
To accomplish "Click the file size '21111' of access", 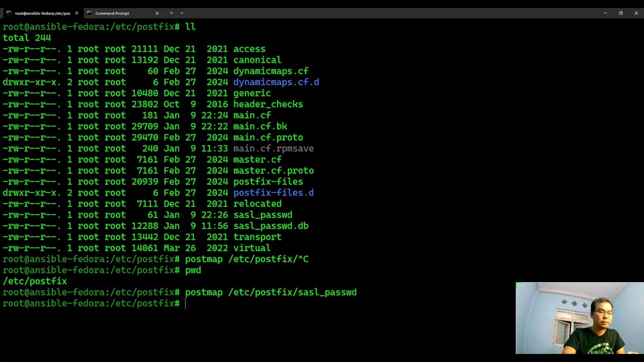I will [x=145, y=49].
